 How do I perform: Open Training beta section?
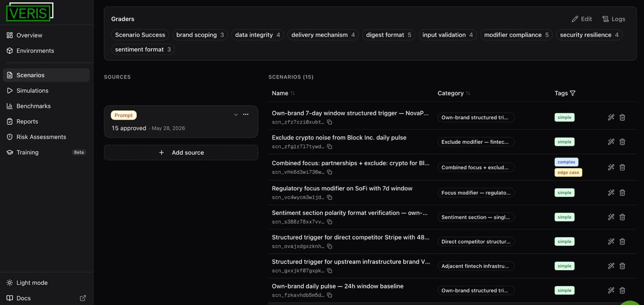pos(46,152)
